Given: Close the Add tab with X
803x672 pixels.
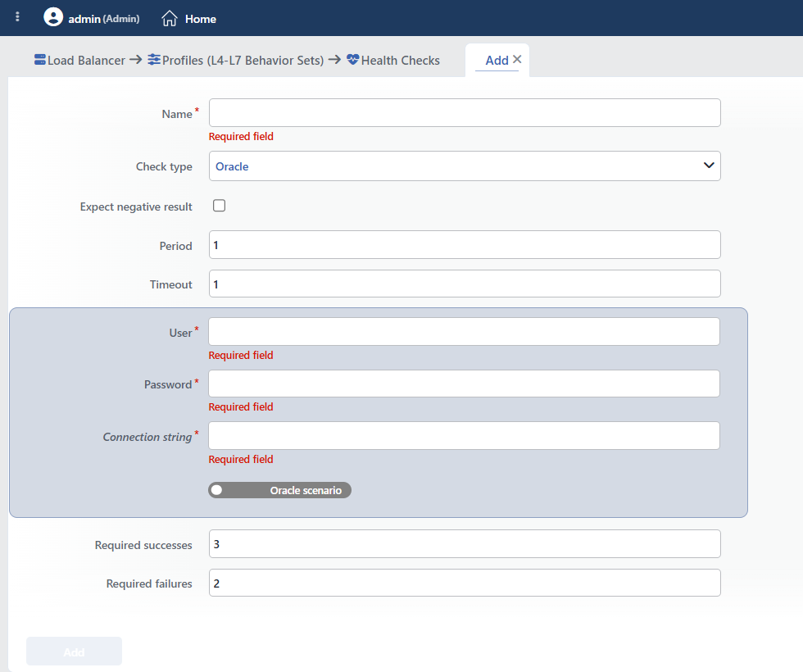Looking at the screenshot, I should coord(517,59).
